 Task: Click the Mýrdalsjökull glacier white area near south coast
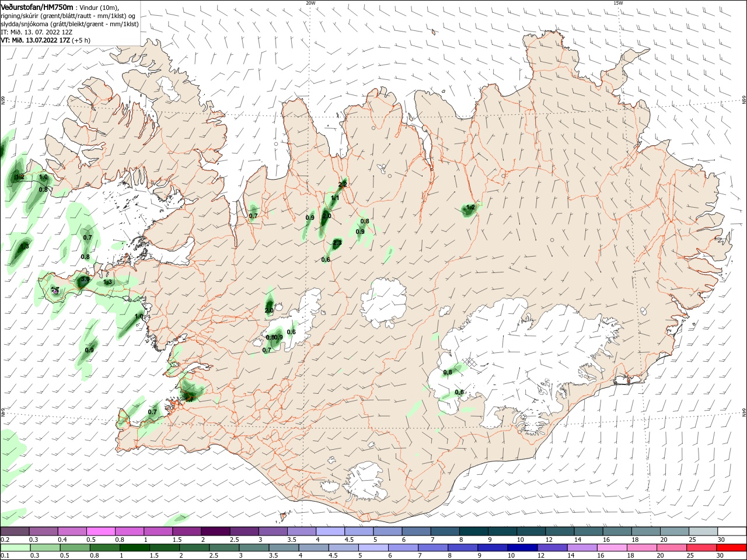tap(366, 482)
